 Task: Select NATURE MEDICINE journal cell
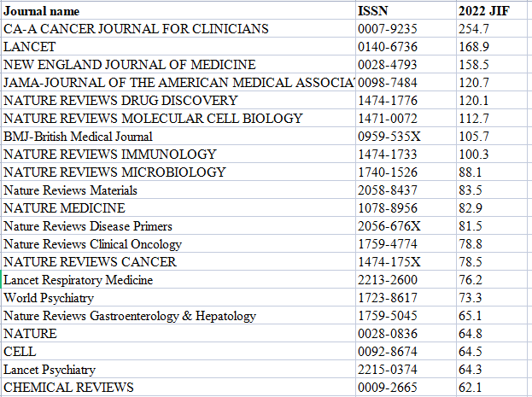click(x=178, y=208)
